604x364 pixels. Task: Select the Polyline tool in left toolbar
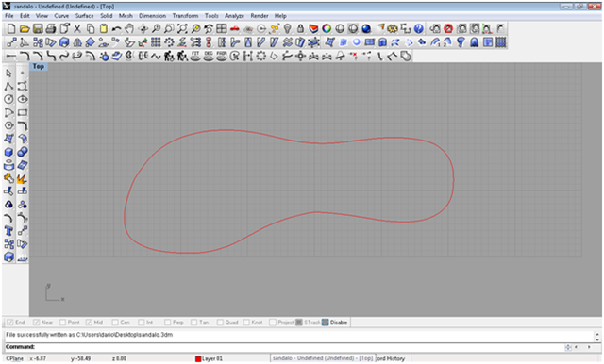pyautogui.click(x=8, y=87)
